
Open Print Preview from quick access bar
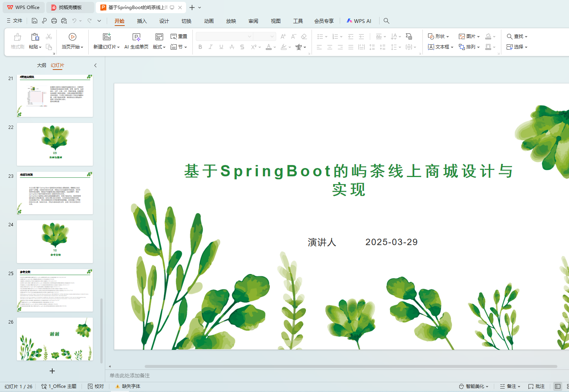64,21
